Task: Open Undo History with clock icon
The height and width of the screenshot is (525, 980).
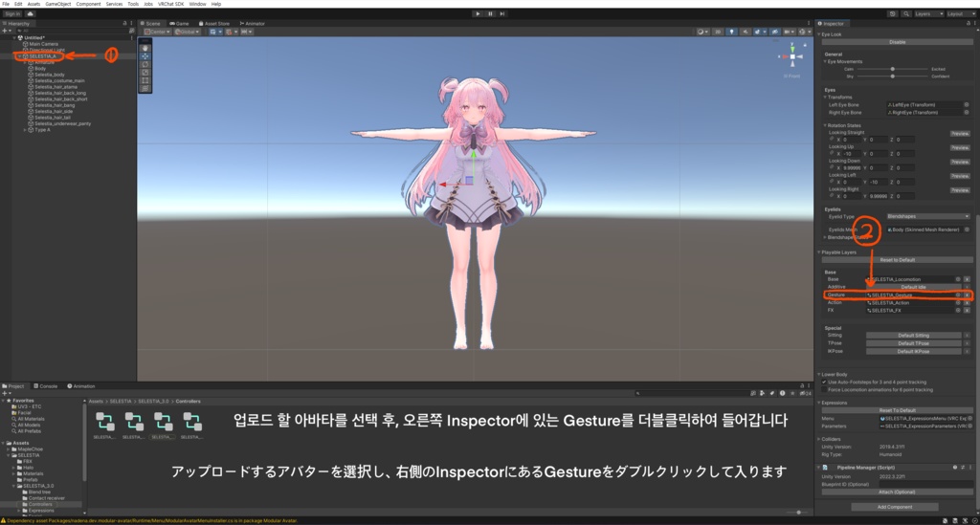Action: (892, 13)
